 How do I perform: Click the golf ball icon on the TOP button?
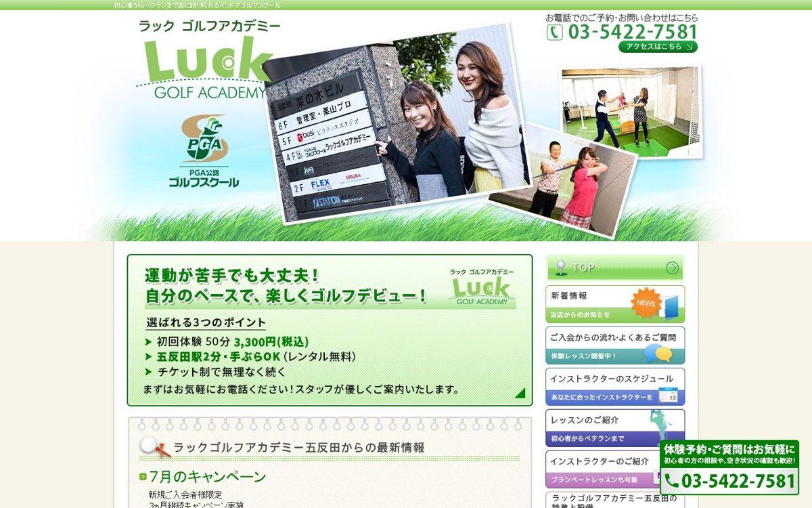point(560,268)
